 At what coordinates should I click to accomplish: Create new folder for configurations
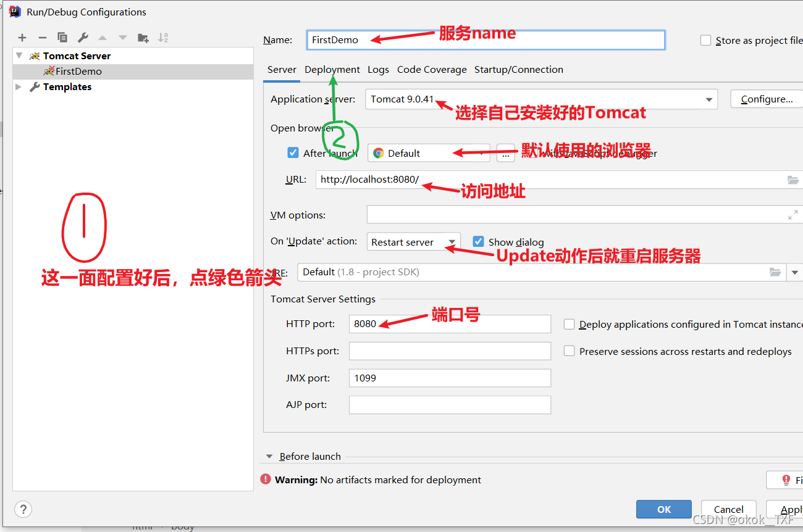tap(143, 38)
